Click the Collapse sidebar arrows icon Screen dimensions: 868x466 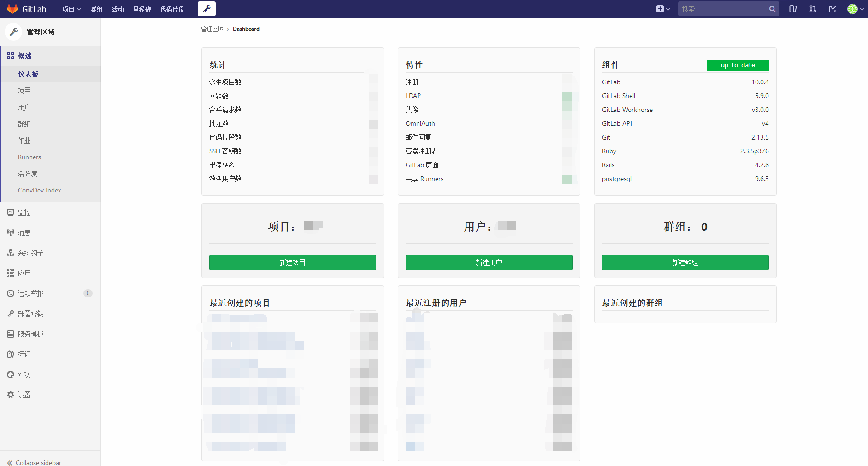click(x=10, y=463)
